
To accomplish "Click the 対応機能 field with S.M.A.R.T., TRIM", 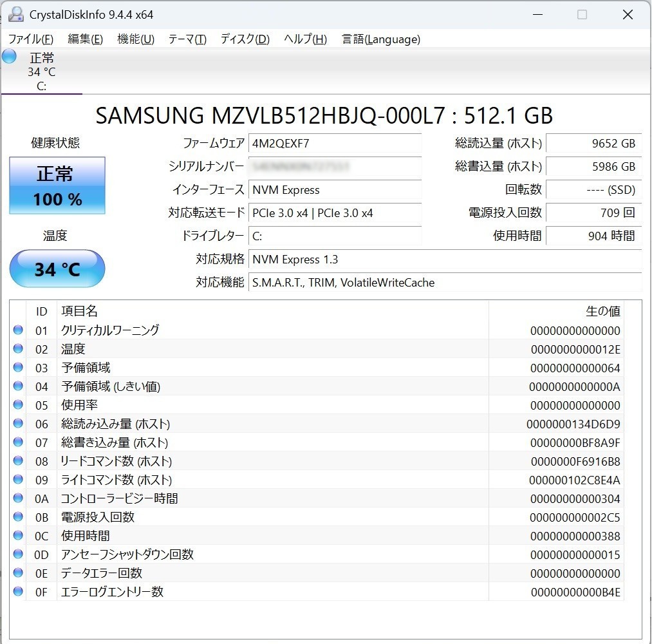I will click(x=444, y=282).
